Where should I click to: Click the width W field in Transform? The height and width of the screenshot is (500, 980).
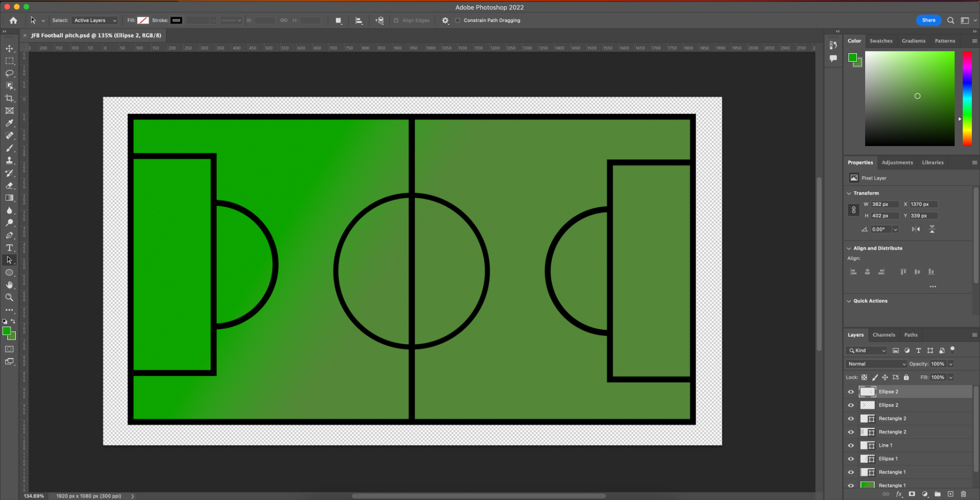point(884,204)
